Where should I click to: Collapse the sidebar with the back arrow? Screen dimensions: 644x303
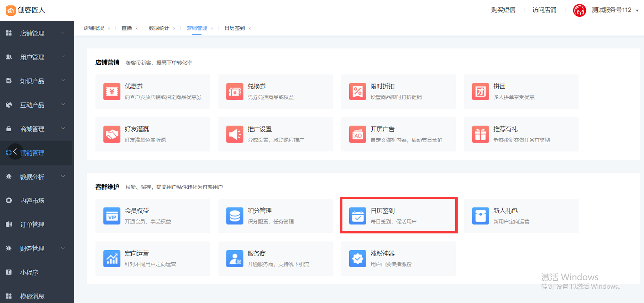click(x=15, y=152)
